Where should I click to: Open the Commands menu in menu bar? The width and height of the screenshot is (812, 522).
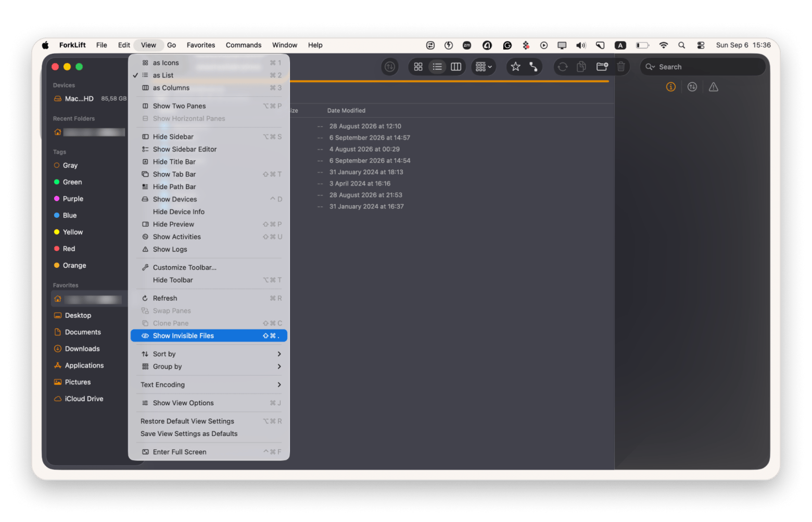point(244,45)
